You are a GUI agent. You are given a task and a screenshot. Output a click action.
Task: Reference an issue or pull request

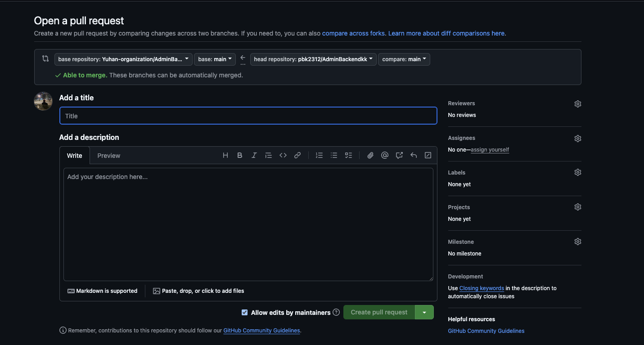point(399,155)
